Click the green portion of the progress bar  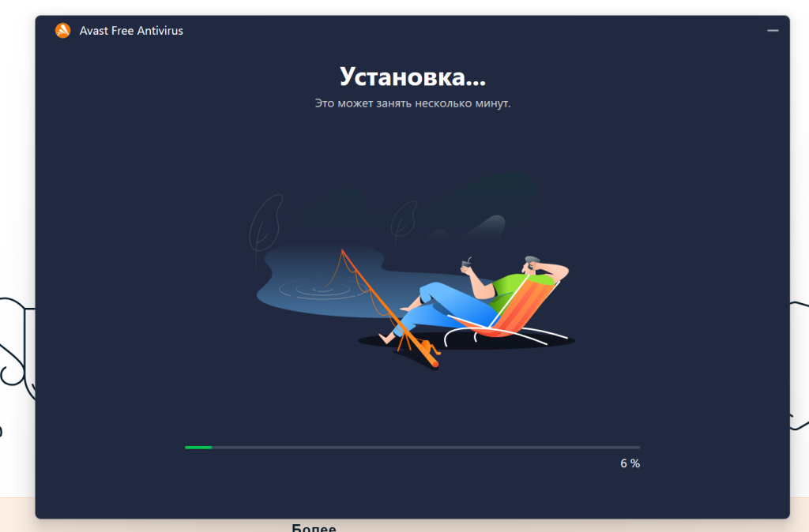[198, 447]
